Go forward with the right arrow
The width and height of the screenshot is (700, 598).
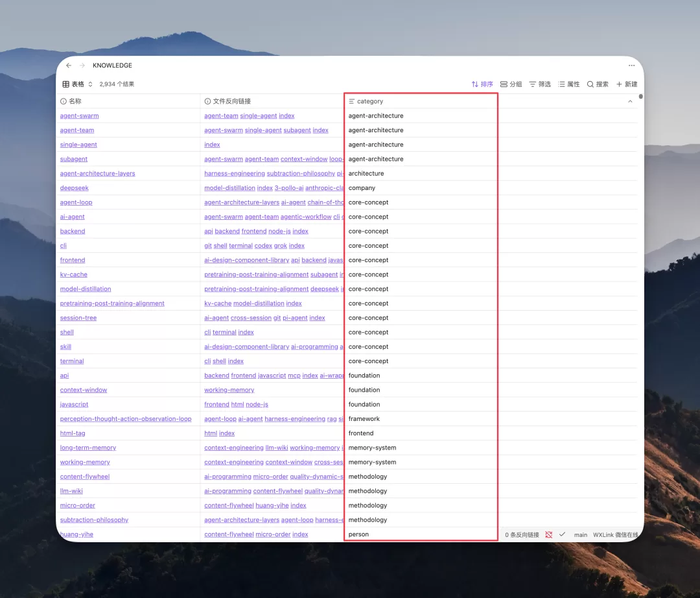82,66
